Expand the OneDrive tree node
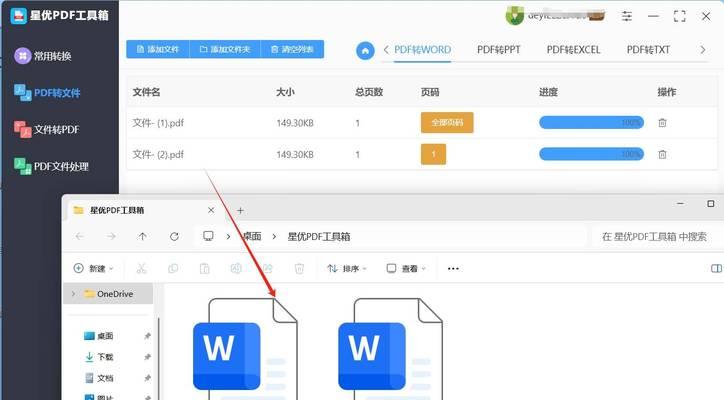Image resolution: width=724 pixels, height=400 pixels. coord(73,294)
